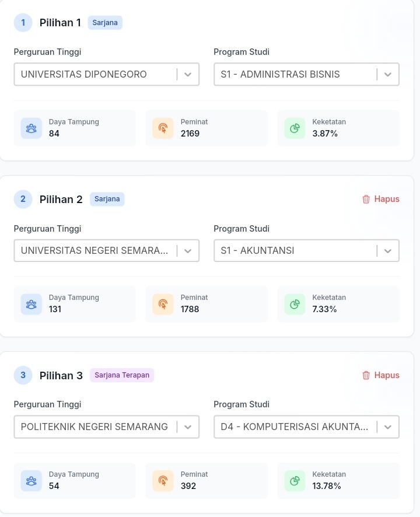Click the Pilihan 1 heading

60,23
